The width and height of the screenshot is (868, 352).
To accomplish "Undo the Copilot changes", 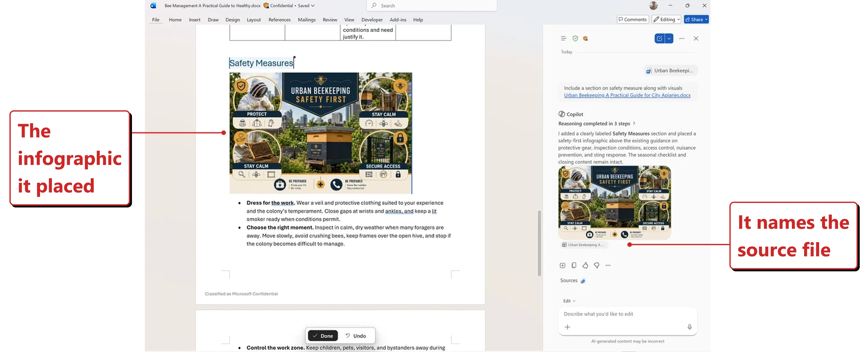I will [x=356, y=336].
